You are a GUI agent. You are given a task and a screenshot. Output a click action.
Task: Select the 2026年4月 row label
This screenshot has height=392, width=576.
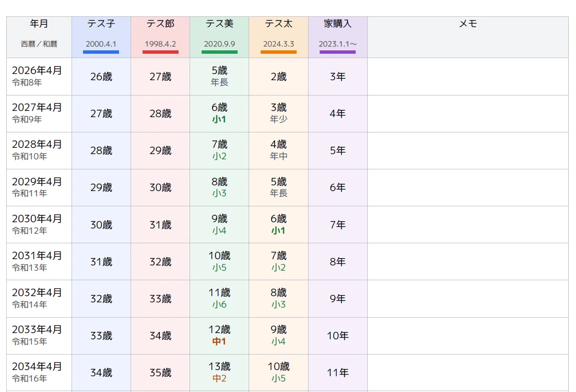(37, 71)
